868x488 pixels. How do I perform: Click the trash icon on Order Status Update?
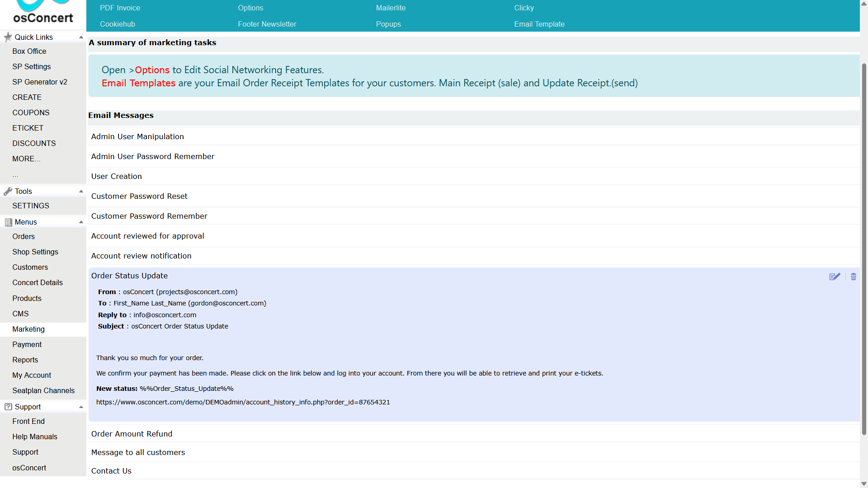(x=854, y=277)
